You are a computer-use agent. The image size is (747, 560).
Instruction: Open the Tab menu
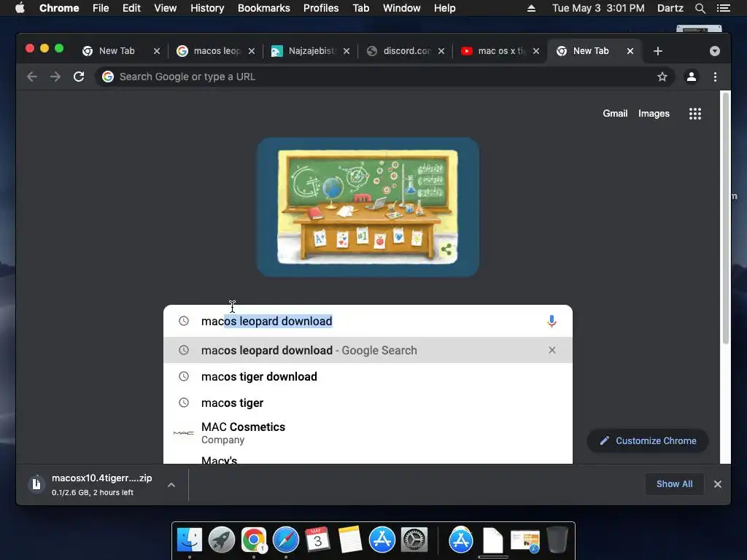click(361, 8)
